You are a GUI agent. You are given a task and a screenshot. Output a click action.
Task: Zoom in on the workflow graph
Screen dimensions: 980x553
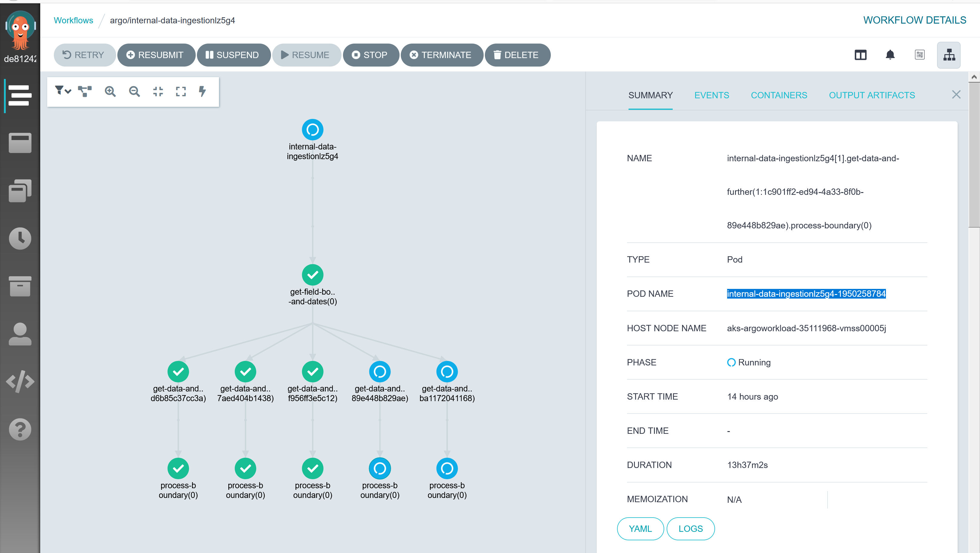(x=110, y=91)
